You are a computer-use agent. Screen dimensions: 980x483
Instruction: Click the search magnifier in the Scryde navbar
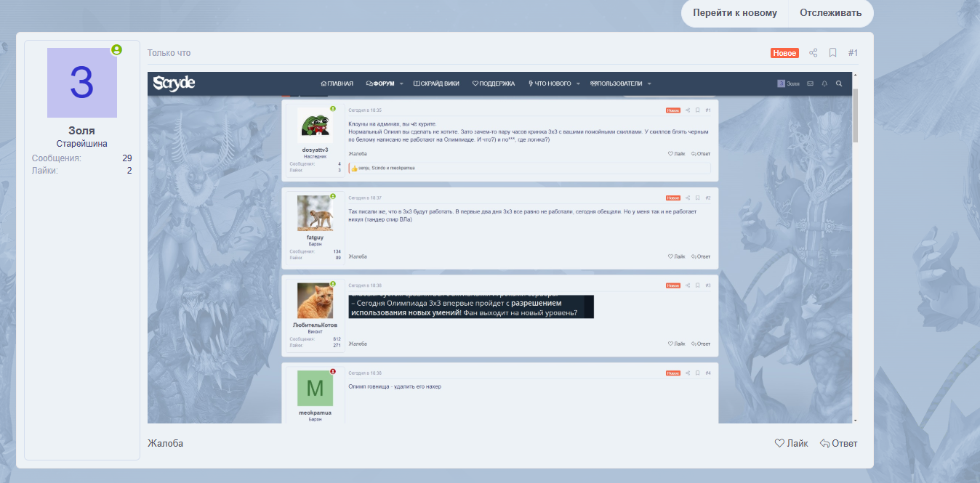pyautogui.click(x=839, y=84)
